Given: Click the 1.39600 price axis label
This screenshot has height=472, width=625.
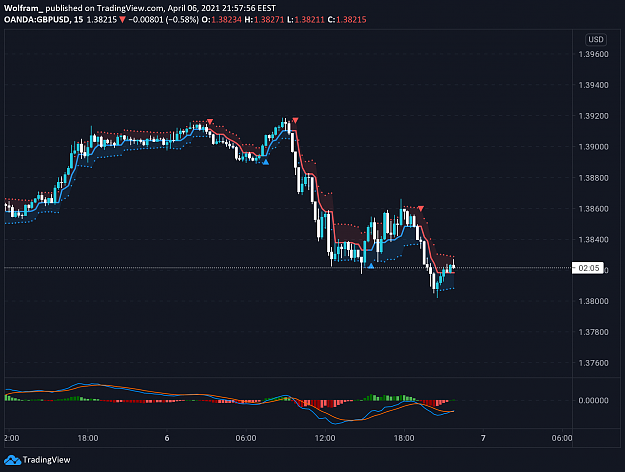Looking at the screenshot, I should [x=594, y=54].
